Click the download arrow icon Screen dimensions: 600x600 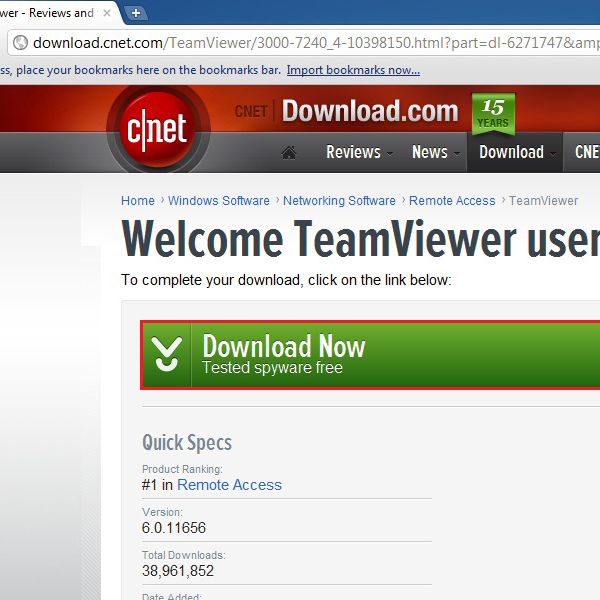coord(166,354)
